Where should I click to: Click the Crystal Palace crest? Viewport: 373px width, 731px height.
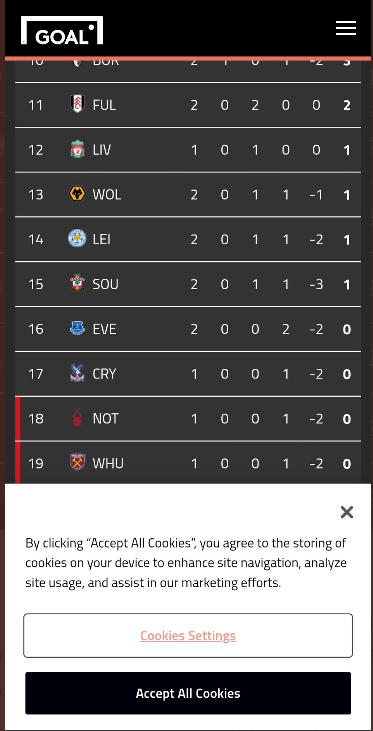(x=77, y=373)
